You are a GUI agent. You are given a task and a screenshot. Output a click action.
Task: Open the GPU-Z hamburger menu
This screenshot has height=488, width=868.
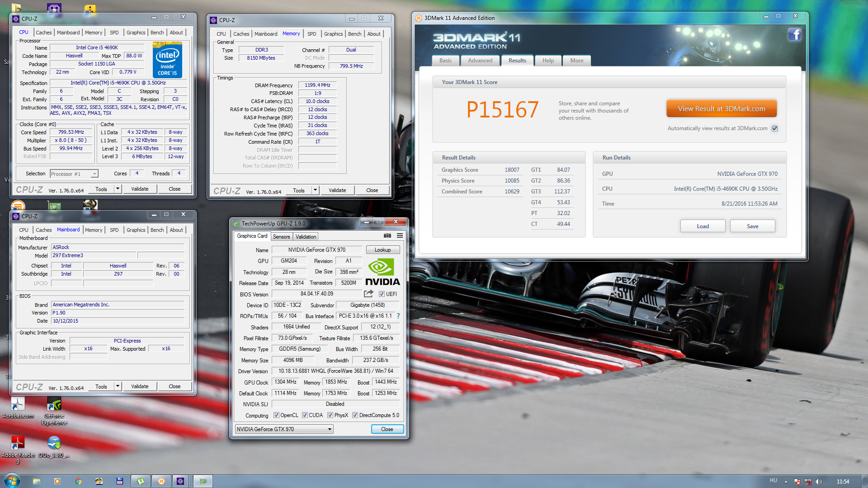click(x=400, y=235)
